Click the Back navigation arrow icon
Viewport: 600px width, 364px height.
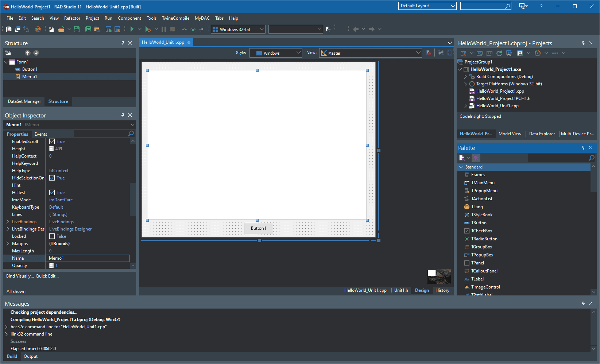(x=356, y=29)
